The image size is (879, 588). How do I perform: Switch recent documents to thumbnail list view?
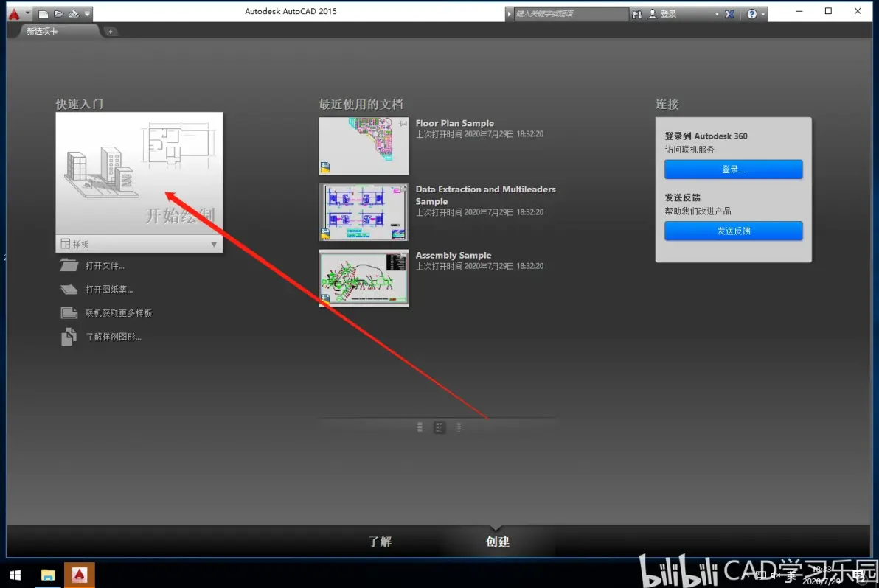(439, 428)
